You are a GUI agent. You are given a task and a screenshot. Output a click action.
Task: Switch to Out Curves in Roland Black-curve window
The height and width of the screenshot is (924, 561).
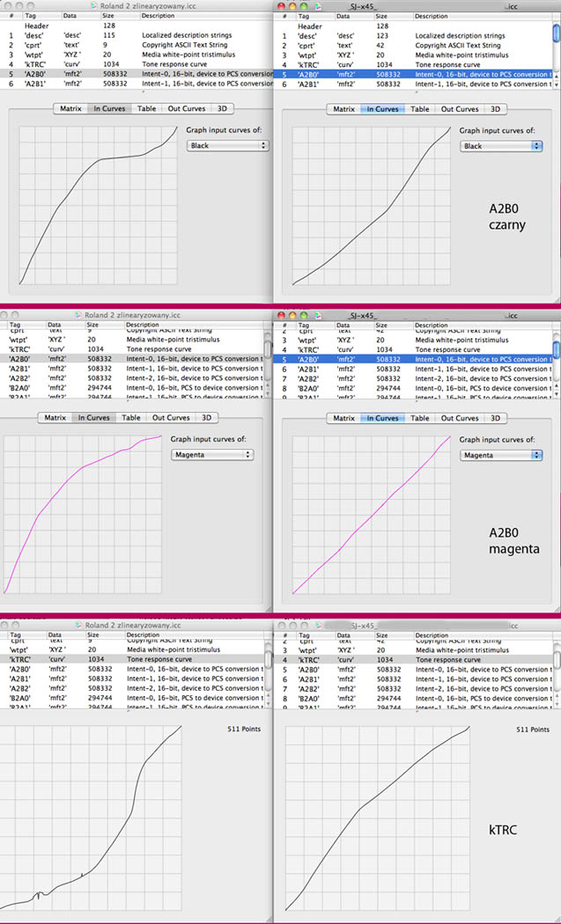187,108
